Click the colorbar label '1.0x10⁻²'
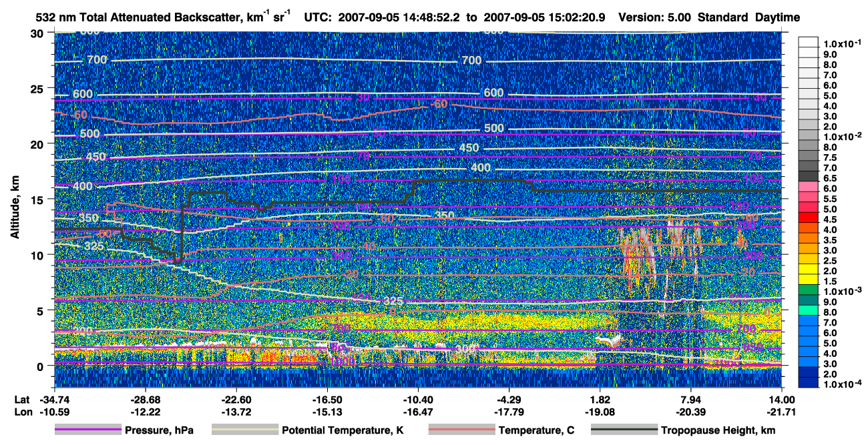Image resolution: width=868 pixels, height=445 pixels. click(x=843, y=136)
